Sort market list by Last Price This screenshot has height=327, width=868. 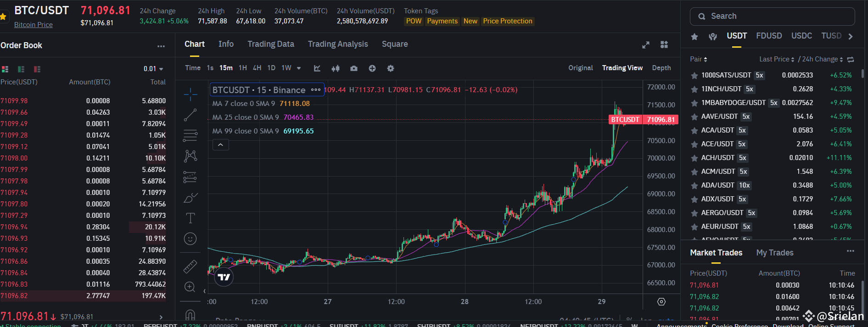(x=777, y=59)
